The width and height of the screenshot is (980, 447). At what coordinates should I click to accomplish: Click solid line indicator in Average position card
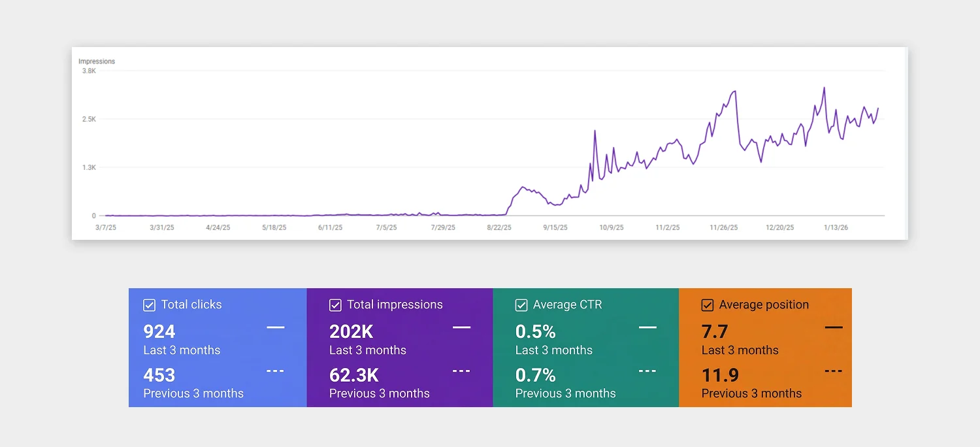(x=833, y=327)
